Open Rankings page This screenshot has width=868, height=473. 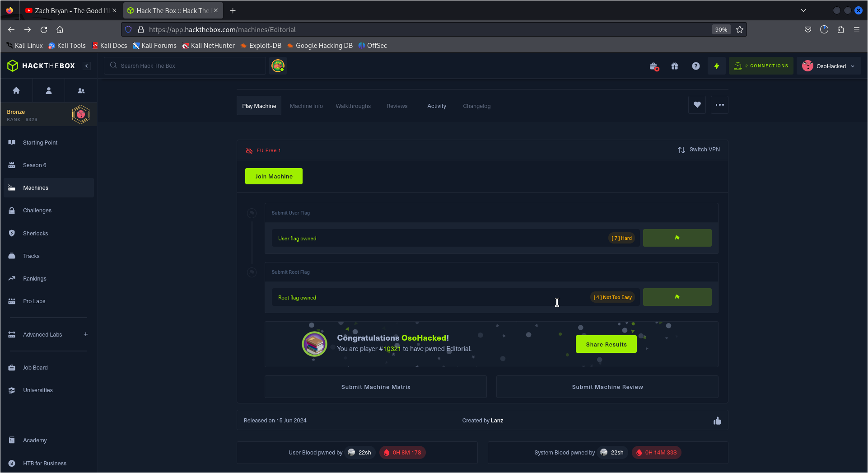[x=49, y=279]
